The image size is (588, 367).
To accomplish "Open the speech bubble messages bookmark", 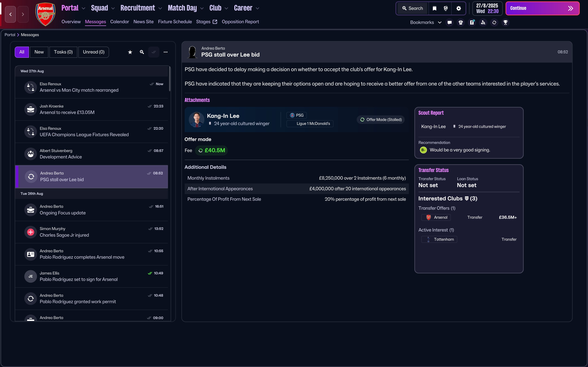I will pos(449,22).
